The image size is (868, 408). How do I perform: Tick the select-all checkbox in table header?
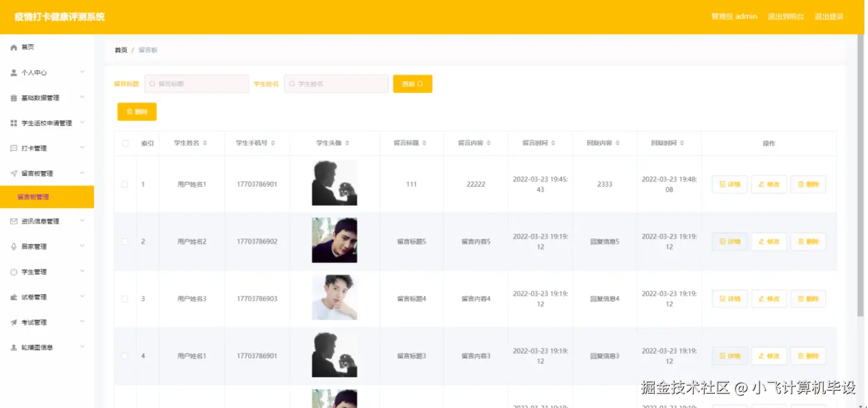point(125,143)
